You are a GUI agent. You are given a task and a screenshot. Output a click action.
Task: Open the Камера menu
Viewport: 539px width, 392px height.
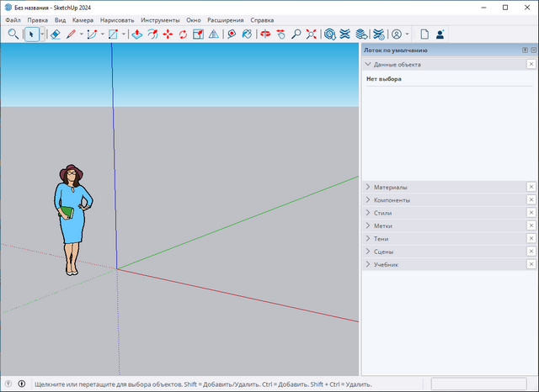83,19
